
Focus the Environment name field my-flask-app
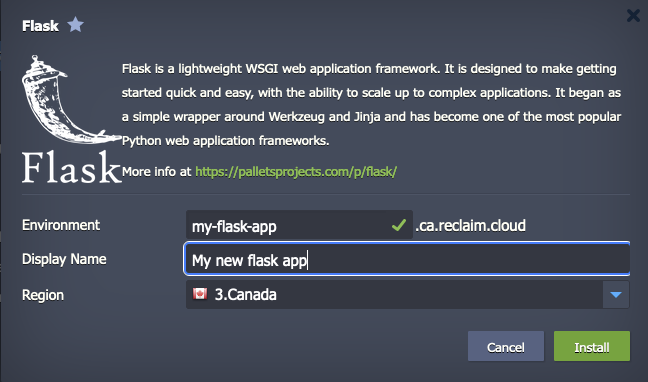pyautogui.click(x=299, y=225)
